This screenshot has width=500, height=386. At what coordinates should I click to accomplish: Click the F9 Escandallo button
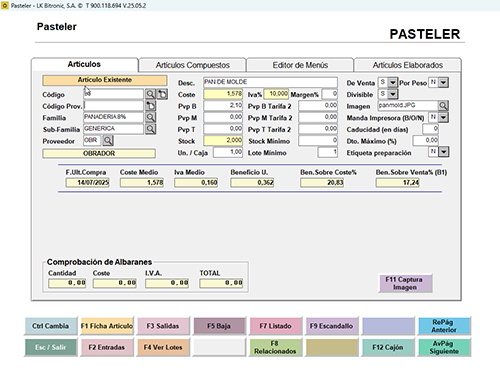tap(331, 326)
